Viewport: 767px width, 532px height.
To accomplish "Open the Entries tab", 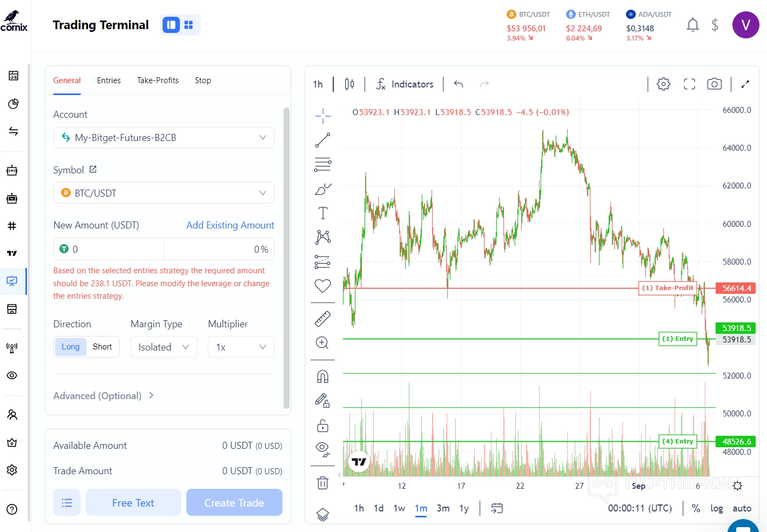I will click(109, 80).
